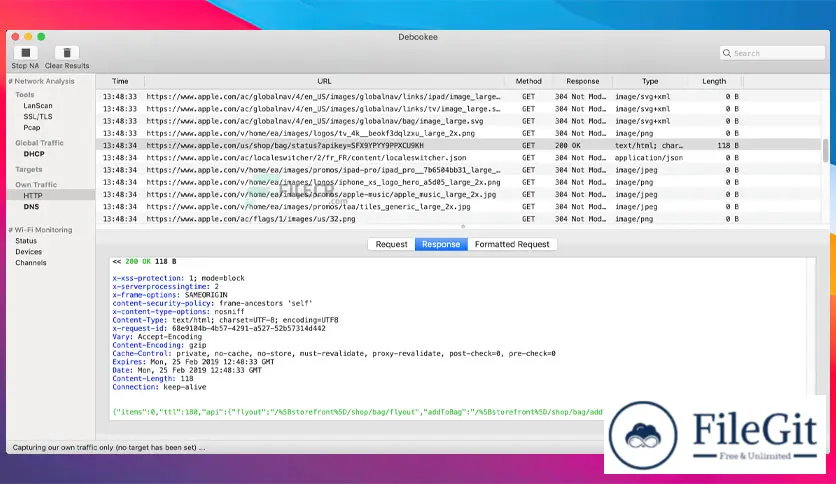Select the shop/bag/status?apikey request row

coord(459,146)
